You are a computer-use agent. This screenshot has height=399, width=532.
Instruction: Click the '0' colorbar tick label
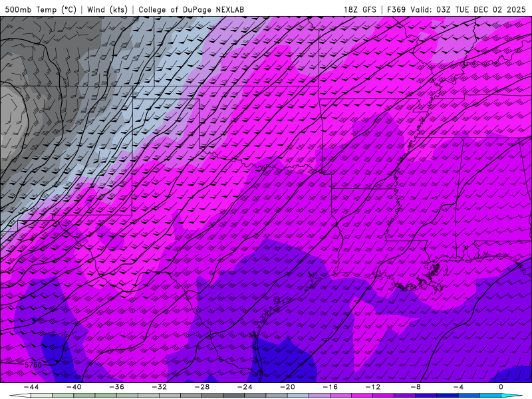point(501,387)
